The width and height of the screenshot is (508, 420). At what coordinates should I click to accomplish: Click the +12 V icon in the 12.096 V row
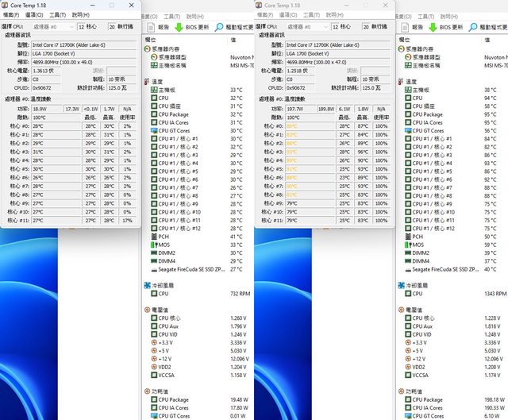(x=154, y=359)
